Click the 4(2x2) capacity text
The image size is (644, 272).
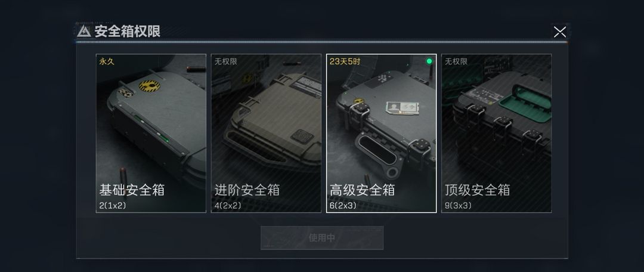(x=228, y=205)
